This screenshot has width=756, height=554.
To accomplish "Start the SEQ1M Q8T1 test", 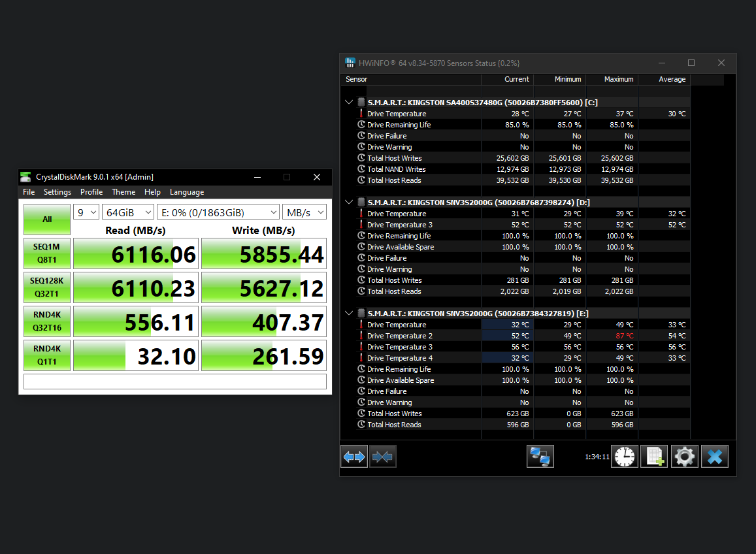I will 47,253.
